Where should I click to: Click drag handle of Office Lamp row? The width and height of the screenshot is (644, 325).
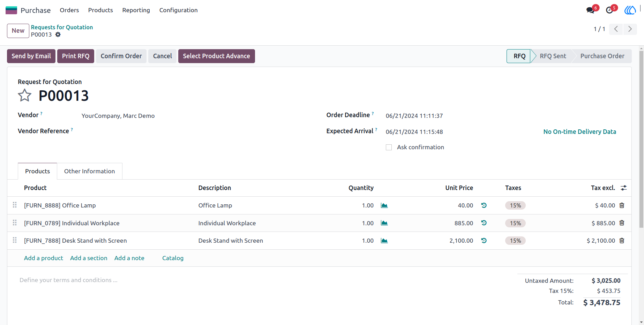pyautogui.click(x=15, y=205)
